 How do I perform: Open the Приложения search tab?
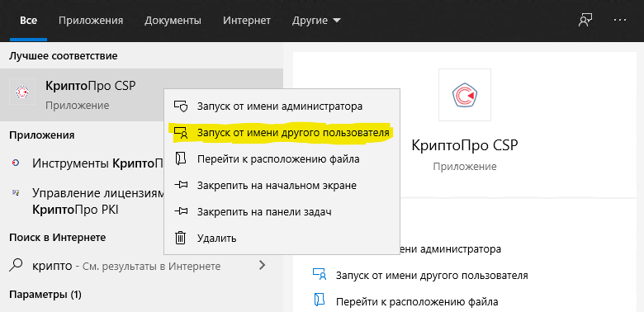click(91, 20)
